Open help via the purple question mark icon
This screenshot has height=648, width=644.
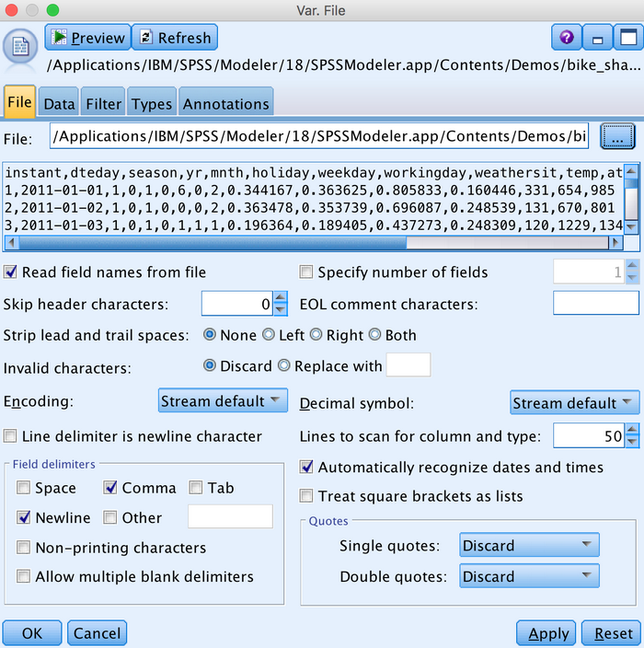pos(566,38)
